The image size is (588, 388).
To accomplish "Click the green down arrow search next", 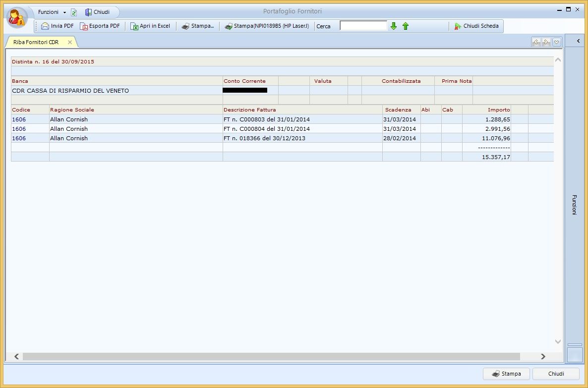I will pos(394,26).
